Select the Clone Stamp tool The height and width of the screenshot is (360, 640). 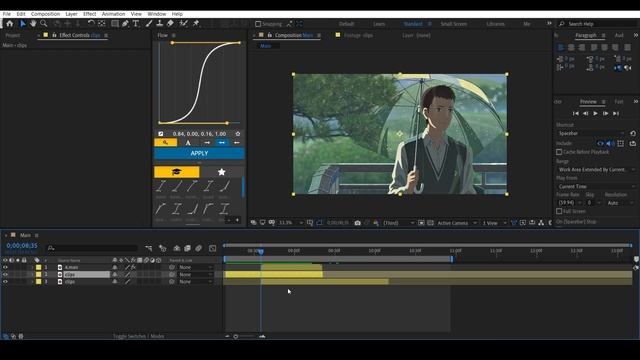click(160, 24)
